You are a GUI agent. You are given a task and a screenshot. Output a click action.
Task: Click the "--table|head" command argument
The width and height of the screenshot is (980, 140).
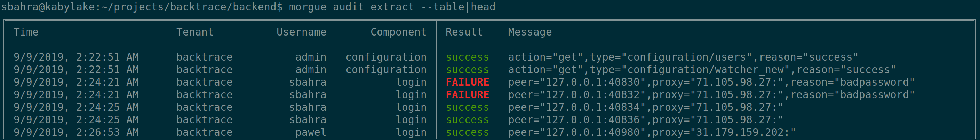(458, 7)
